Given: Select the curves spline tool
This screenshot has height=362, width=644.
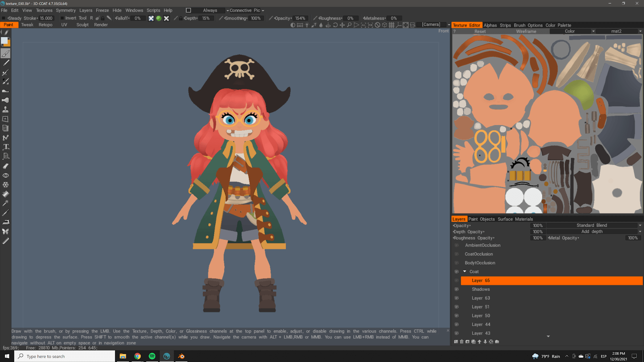Looking at the screenshot, I should pos(6,138).
